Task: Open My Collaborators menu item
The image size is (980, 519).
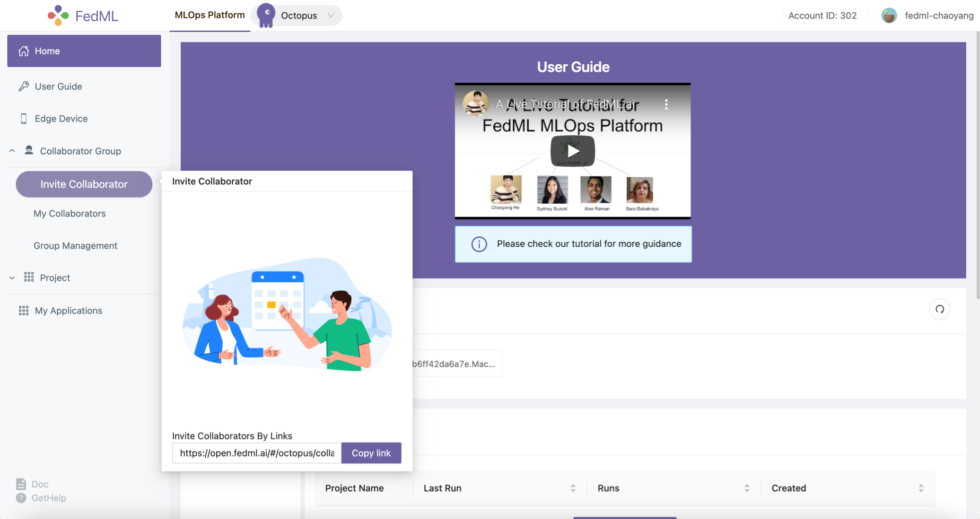Action: [x=70, y=214]
